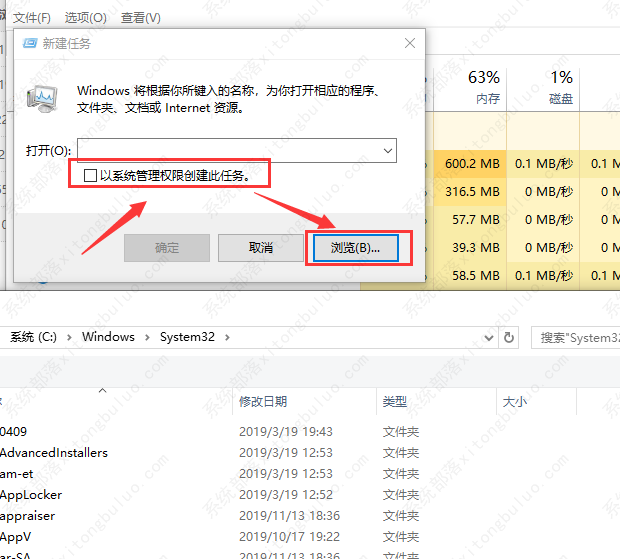
Task: Select the AppV folder
Action: [15, 536]
